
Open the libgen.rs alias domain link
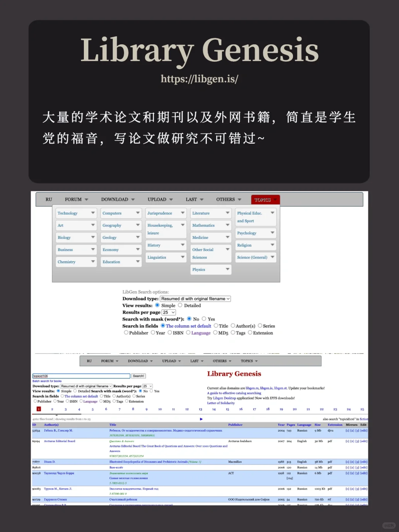pyautogui.click(x=252, y=388)
